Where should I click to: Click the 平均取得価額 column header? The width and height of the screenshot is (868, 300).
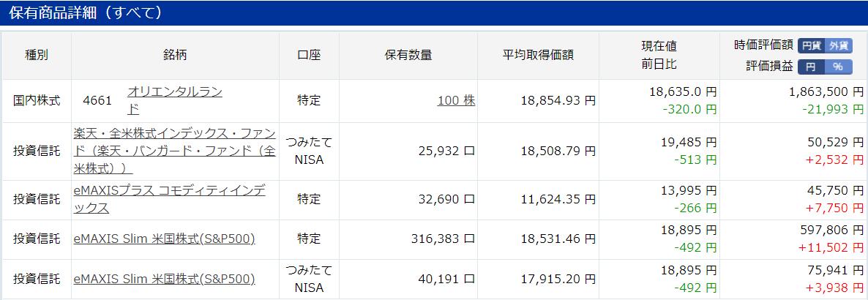538,56
